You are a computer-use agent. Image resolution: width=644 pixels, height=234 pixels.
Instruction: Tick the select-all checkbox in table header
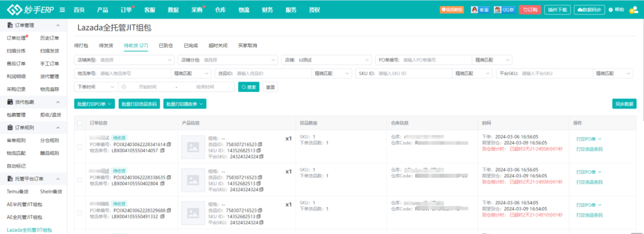coord(80,122)
